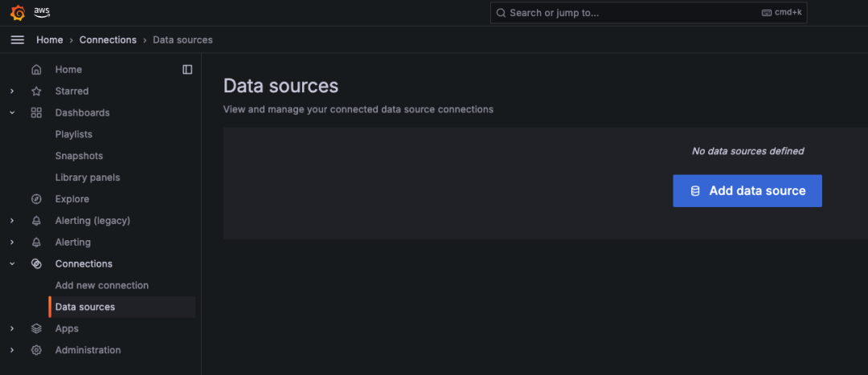
Task: Click the Explore compass icon
Action: pyautogui.click(x=36, y=199)
